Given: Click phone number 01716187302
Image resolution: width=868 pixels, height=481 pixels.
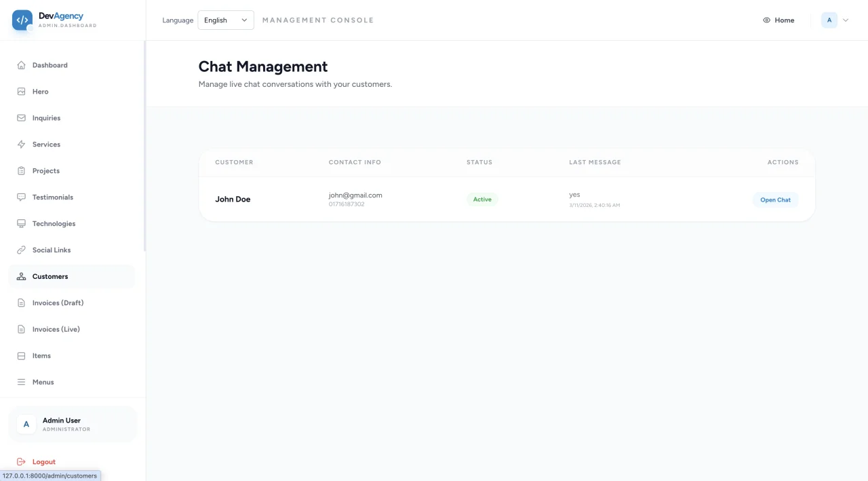Looking at the screenshot, I should coord(347,204).
